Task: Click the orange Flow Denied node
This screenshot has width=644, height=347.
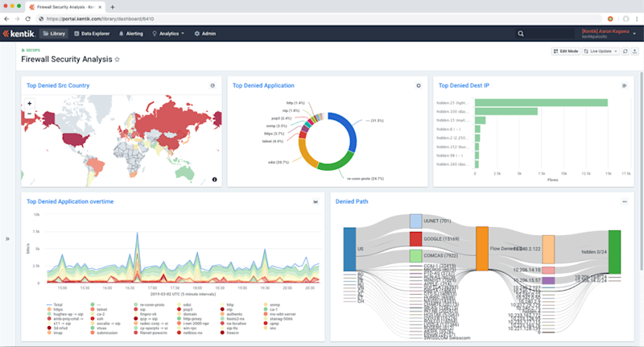Action: (x=482, y=249)
